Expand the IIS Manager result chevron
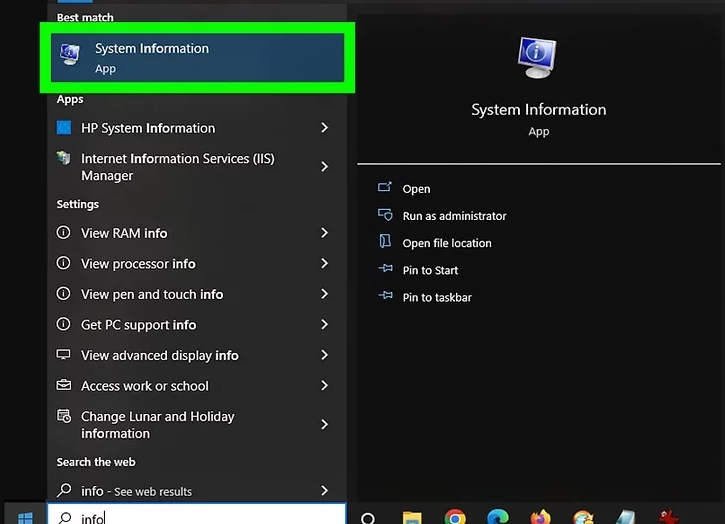Viewport: 725px width, 524px height. point(325,166)
